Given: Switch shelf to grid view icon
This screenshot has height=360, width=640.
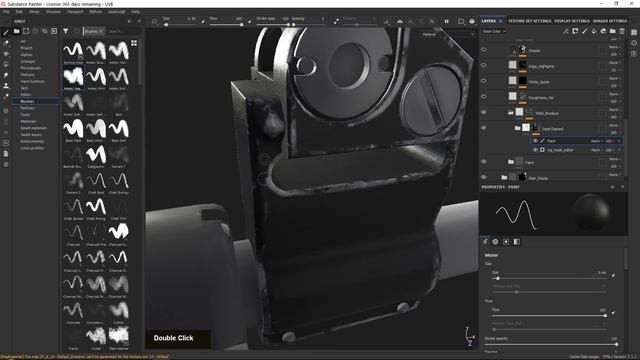Looking at the screenshot, I should 134,43.
